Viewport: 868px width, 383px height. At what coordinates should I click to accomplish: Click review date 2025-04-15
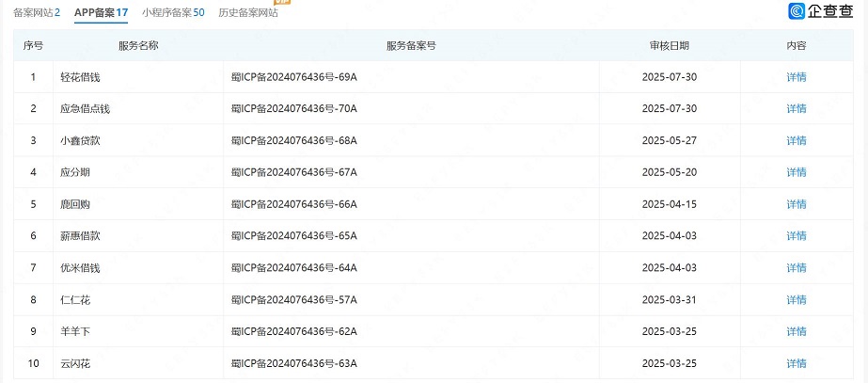click(x=670, y=204)
